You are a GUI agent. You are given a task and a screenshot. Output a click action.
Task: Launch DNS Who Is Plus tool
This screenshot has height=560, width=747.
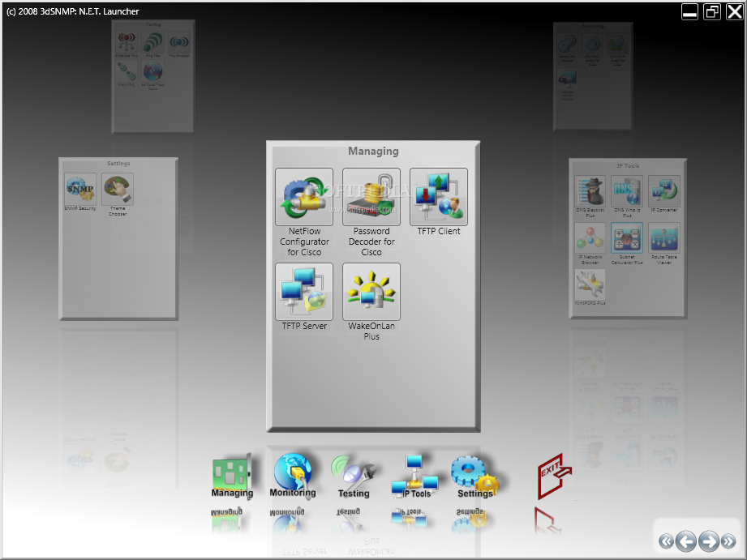point(627,191)
